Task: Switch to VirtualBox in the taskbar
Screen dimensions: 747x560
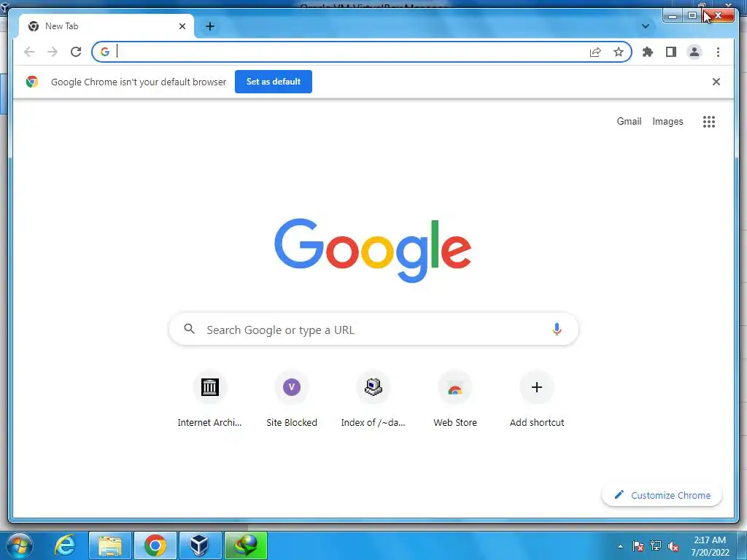Action: 199,545
